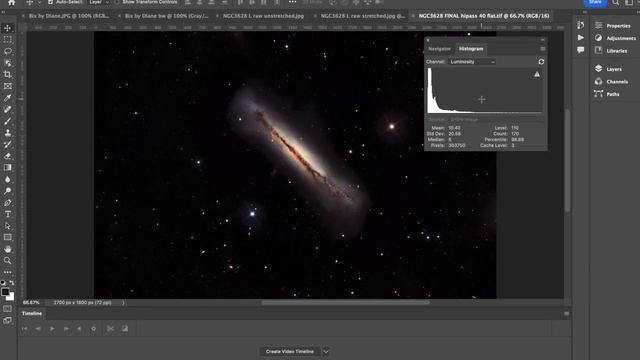Open the Channels panel
The width and height of the screenshot is (640, 360).
pyautogui.click(x=612, y=82)
